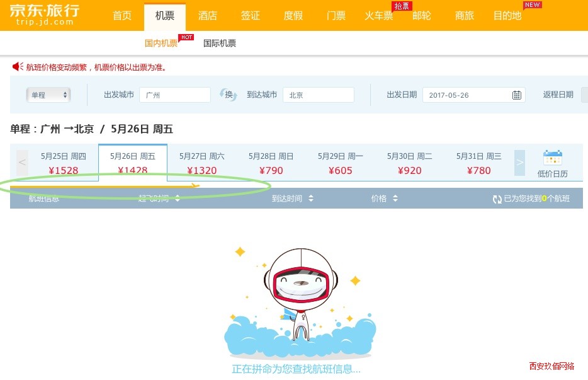Open the trip type dropdown
This screenshot has width=588, height=380.
pos(48,95)
